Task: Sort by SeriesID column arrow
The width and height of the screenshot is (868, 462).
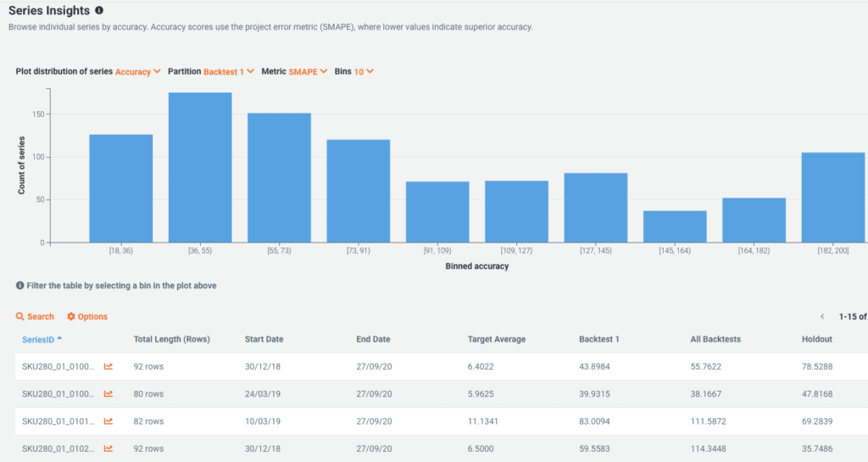Action: 59,339
